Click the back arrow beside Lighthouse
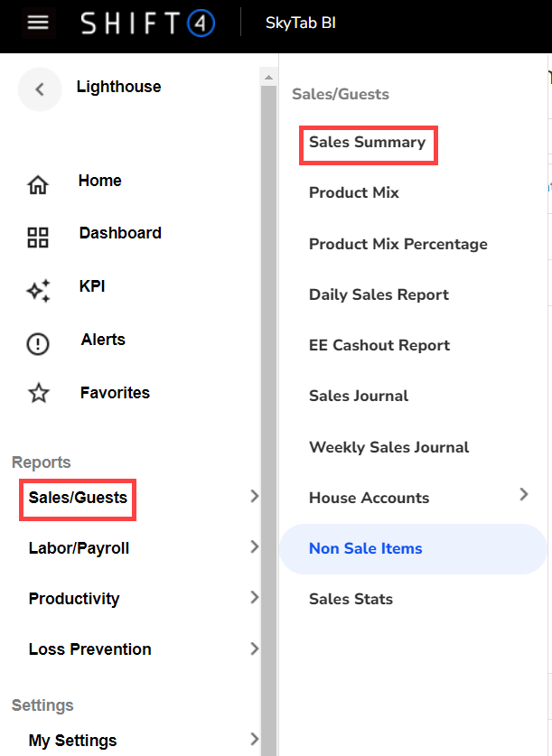 tap(39, 89)
